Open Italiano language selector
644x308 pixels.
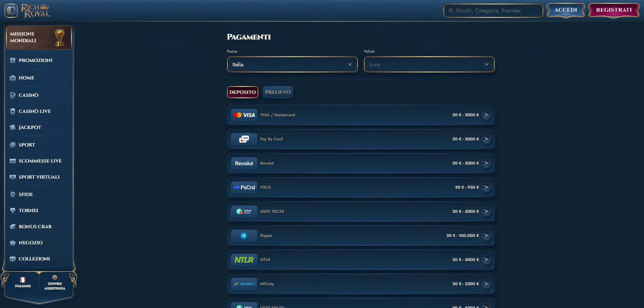click(23, 283)
